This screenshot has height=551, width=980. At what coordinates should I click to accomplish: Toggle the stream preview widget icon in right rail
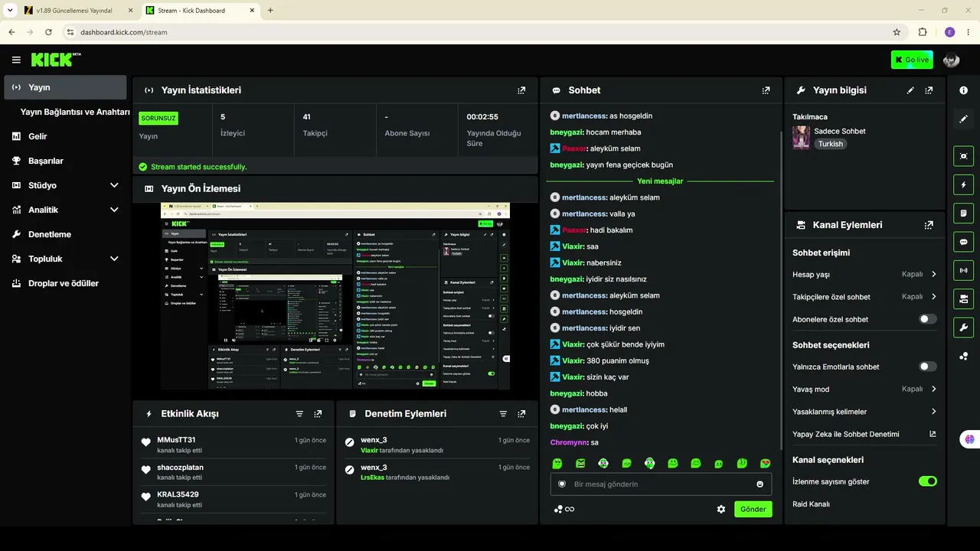click(963, 156)
